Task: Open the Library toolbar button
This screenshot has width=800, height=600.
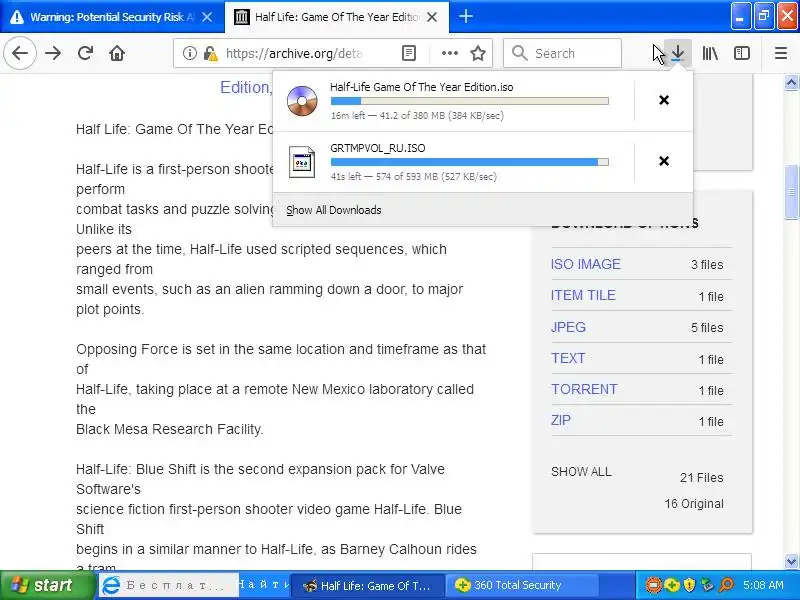Action: (x=710, y=53)
